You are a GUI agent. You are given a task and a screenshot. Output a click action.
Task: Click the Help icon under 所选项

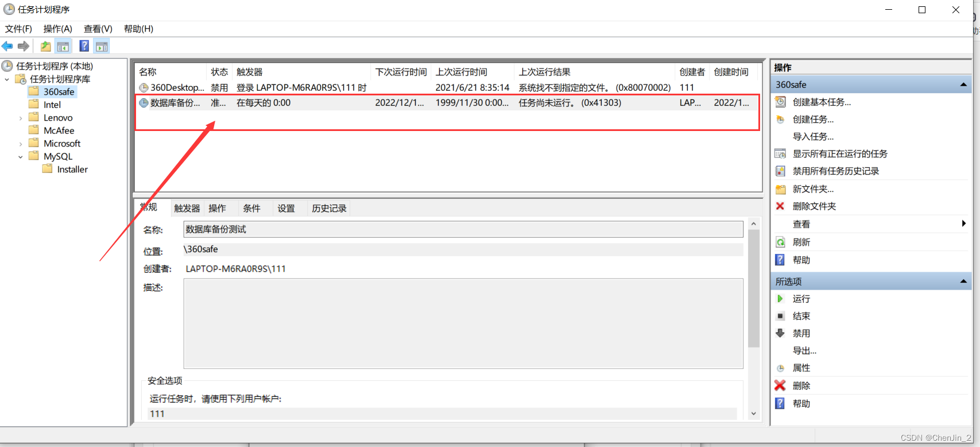780,403
